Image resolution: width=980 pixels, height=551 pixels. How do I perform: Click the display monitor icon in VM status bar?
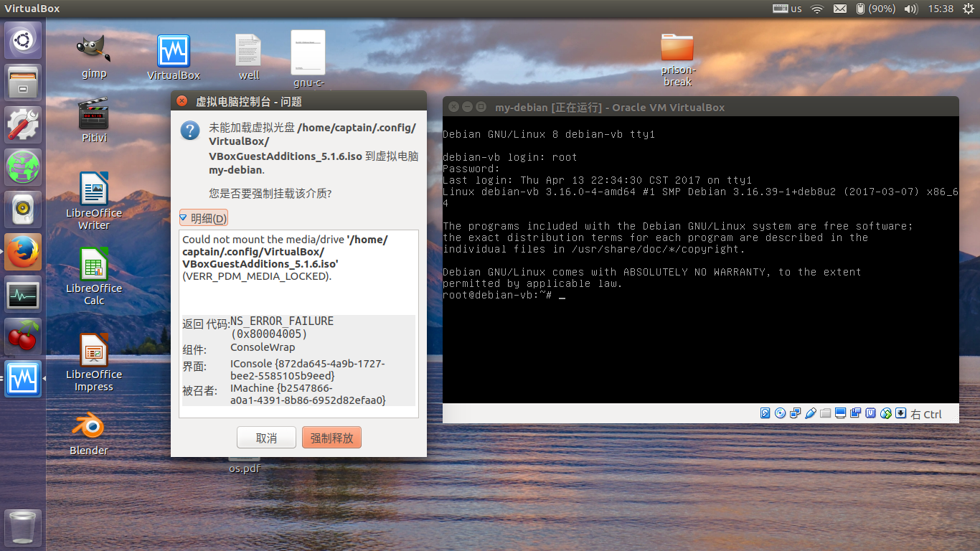840,413
